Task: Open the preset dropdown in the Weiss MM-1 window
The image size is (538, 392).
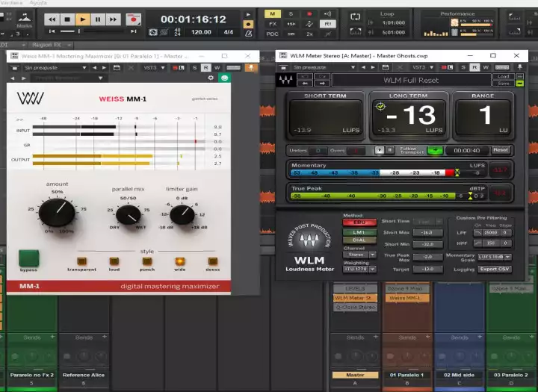Action: pyautogui.click(x=84, y=68)
